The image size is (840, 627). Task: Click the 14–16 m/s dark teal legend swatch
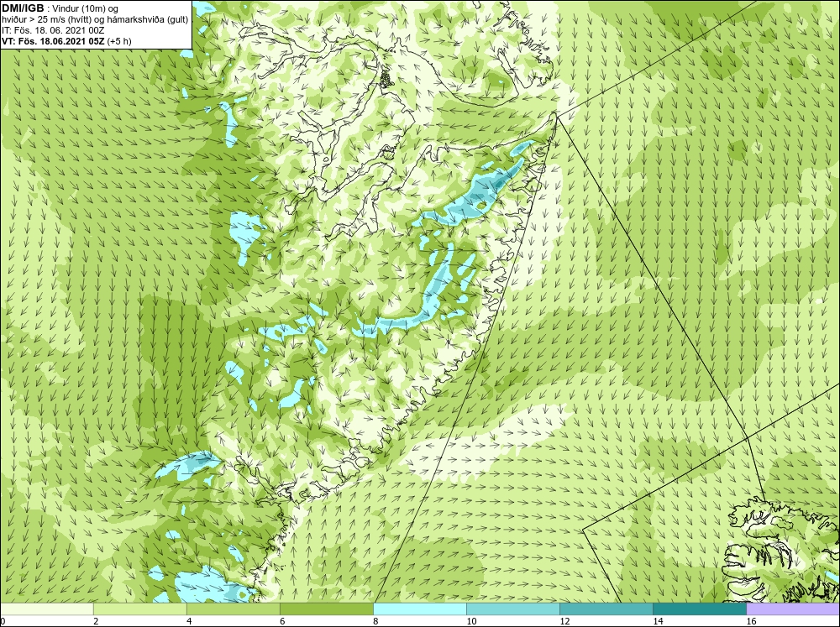click(x=700, y=609)
